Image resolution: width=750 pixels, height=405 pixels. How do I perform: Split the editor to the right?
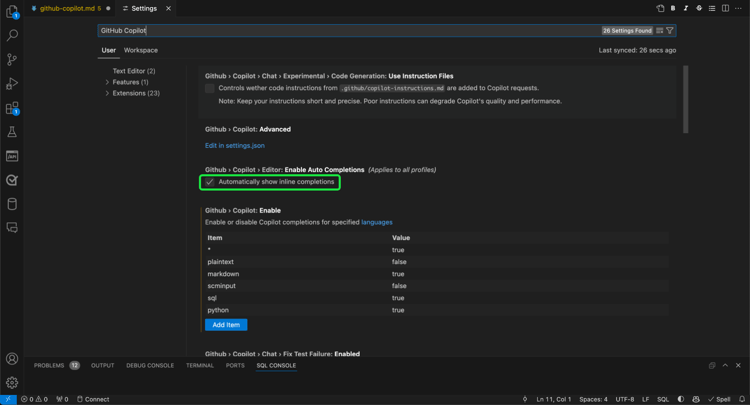click(x=726, y=8)
